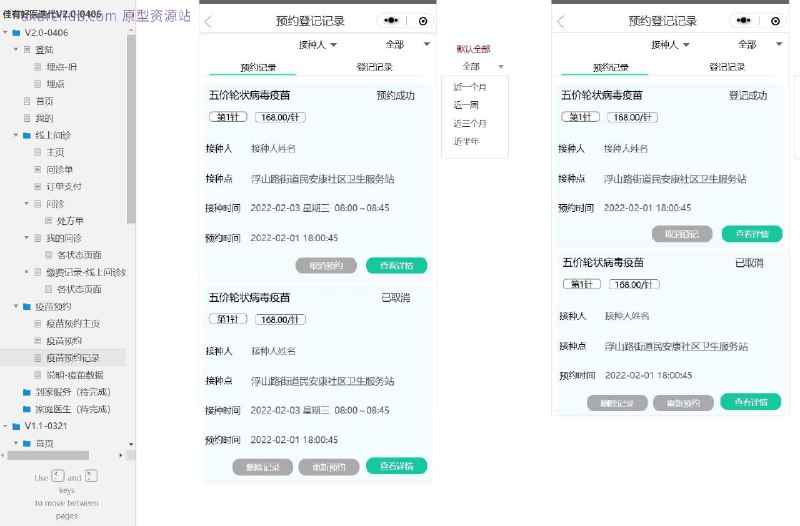The image size is (800, 526).
Task: Choose 近一个月 in the dropdown list
Action: point(470,87)
